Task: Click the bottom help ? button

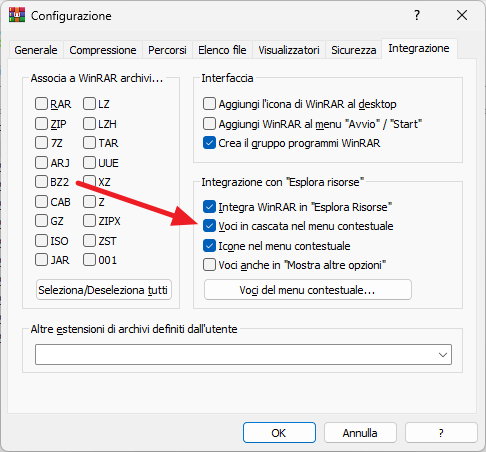Action: click(x=441, y=433)
